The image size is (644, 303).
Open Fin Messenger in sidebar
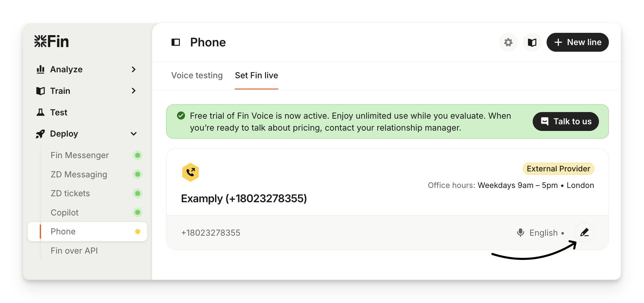(x=80, y=155)
